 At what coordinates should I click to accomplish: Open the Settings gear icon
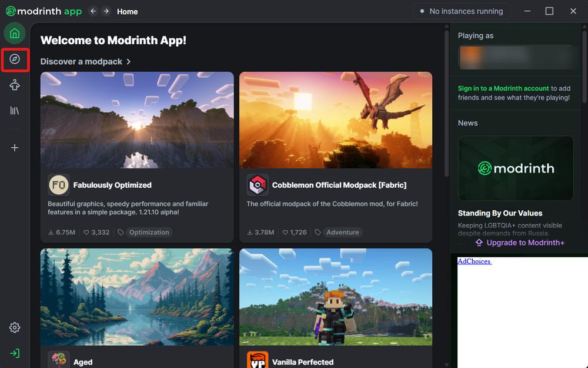(x=15, y=327)
